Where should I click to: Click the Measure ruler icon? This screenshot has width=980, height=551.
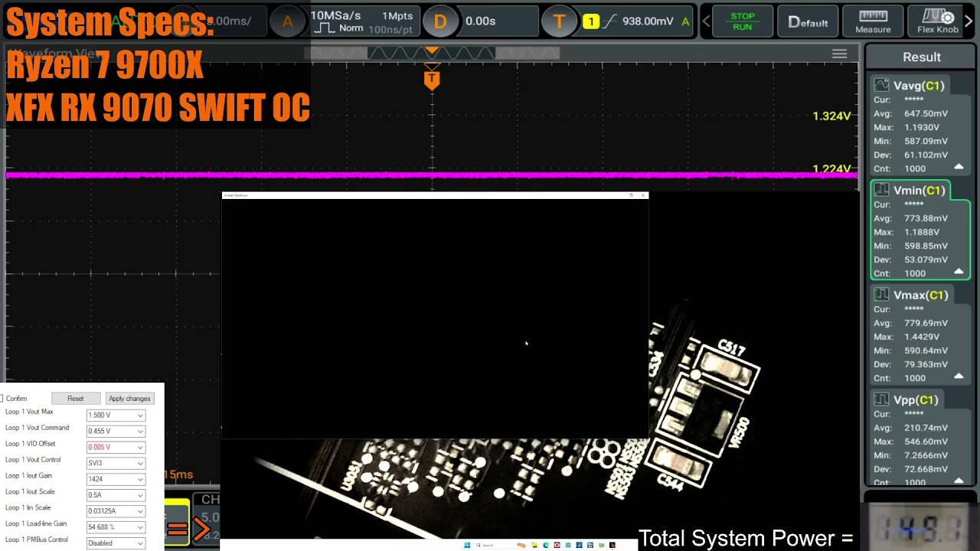[x=873, y=16]
